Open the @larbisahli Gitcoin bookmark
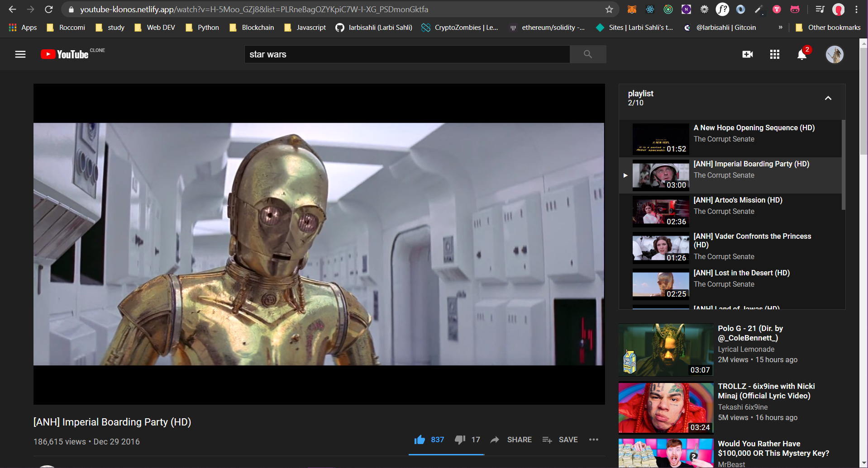This screenshot has height=468, width=868. [720, 27]
